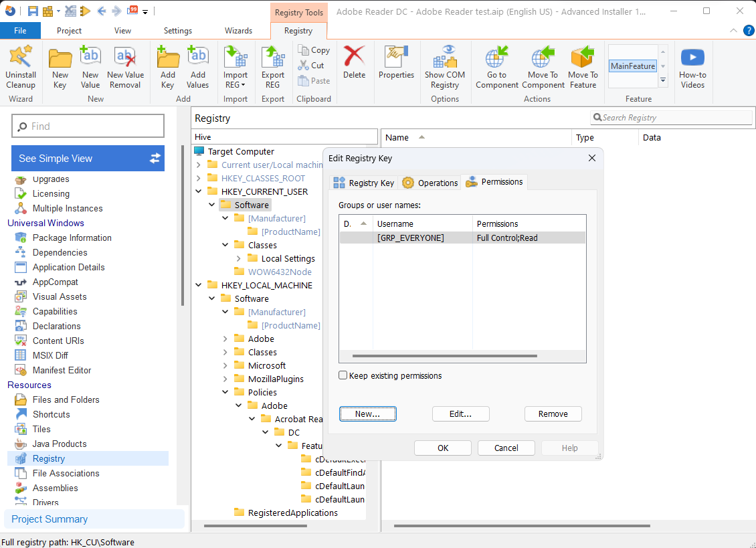Collapse the Policies key
The width and height of the screenshot is (756, 548).
tap(225, 392)
